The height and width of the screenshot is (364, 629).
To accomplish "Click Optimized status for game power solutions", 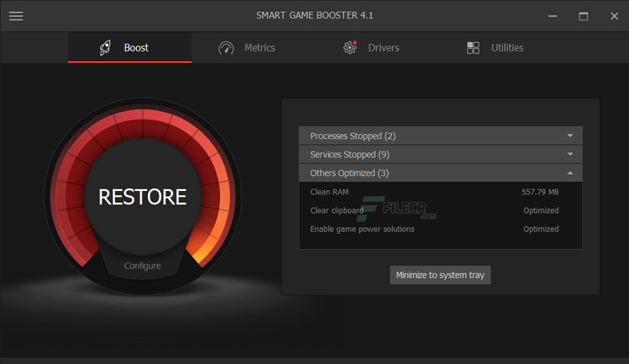I will [541, 229].
